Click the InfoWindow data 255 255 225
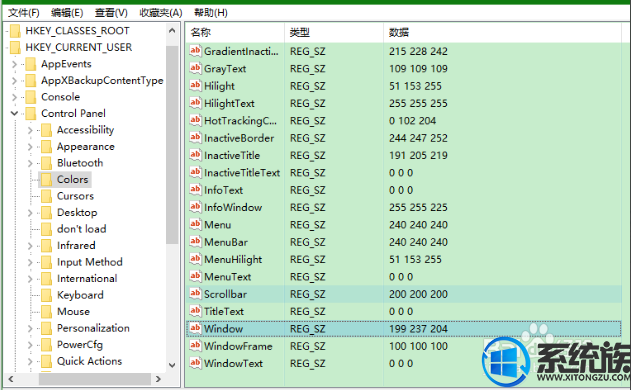The width and height of the screenshot is (631, 390). click(x=418, y=207)
